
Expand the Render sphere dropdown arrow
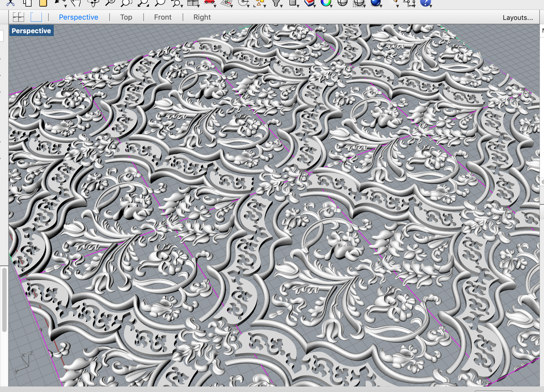click(x=381, y=6)
